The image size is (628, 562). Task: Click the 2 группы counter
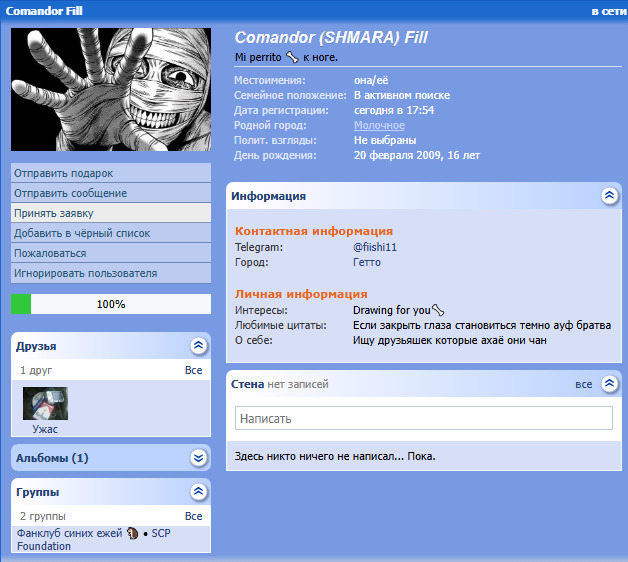click(x=43, y=516)
